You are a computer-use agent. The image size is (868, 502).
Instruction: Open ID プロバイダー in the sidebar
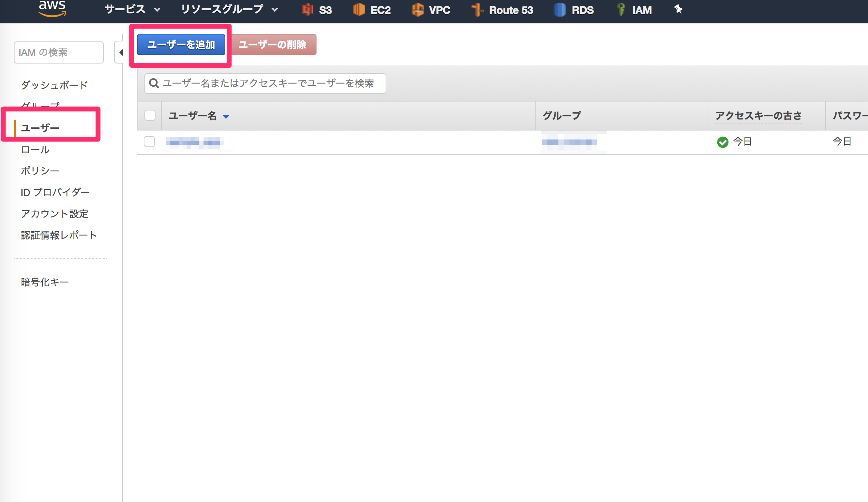pos(55,192)
